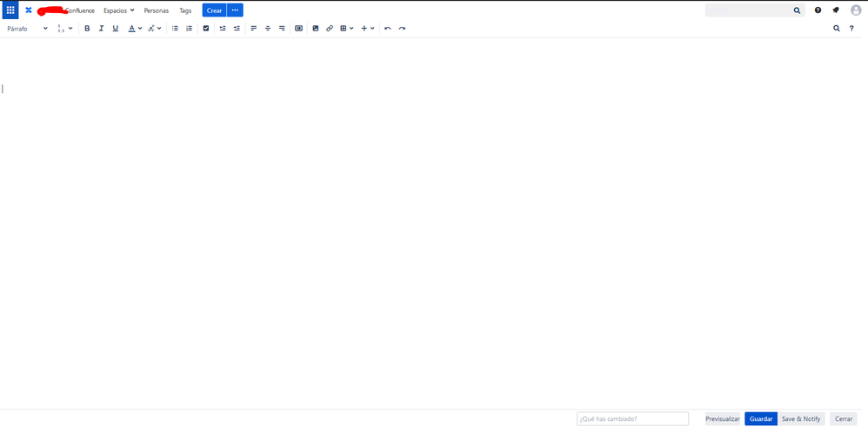Open the ellipsis create-from-template button
The height and width of the screenshot is (427, 868).
(236, 10)
